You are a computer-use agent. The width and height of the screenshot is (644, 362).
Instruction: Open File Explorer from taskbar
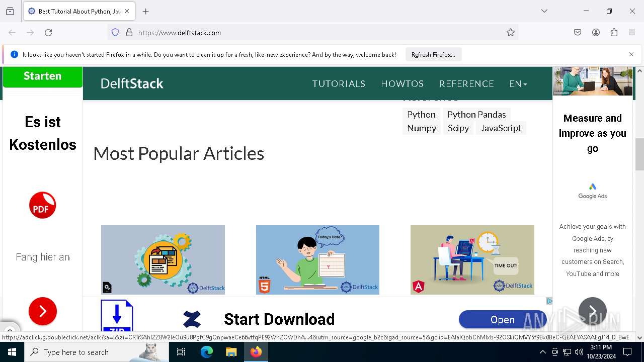coord(231,352)
